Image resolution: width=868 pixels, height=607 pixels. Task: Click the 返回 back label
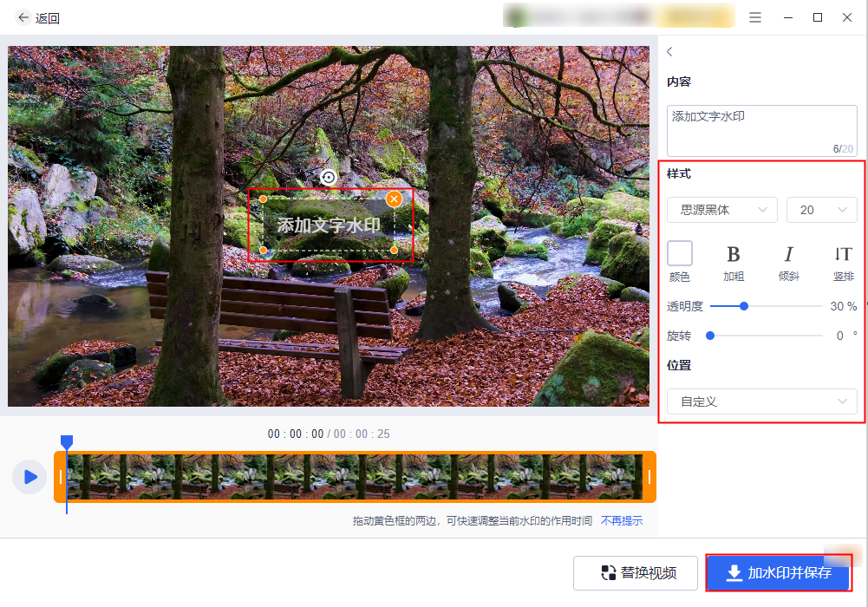tap(48, 18)
